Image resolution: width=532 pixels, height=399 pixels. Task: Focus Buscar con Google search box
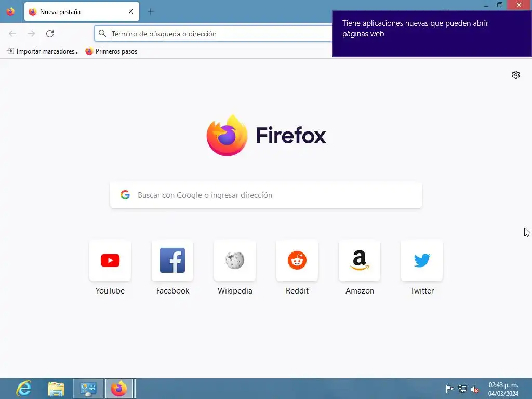(265, 195)
